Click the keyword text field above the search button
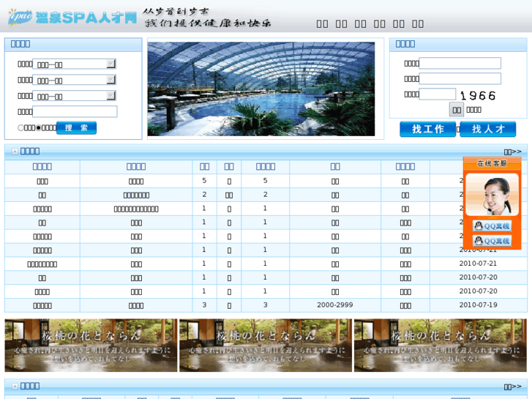This screenshot has width=532, height=399. (x=75, y=111)
